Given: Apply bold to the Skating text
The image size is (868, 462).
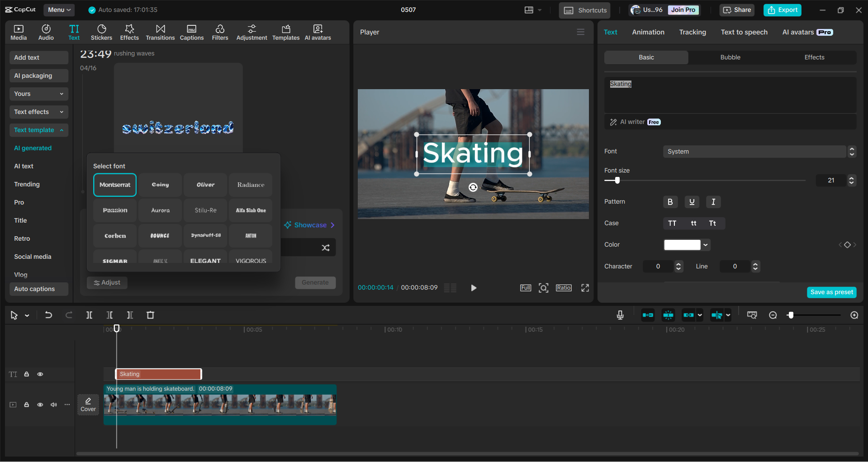Looking at the screenshot, I should [670, 202].
